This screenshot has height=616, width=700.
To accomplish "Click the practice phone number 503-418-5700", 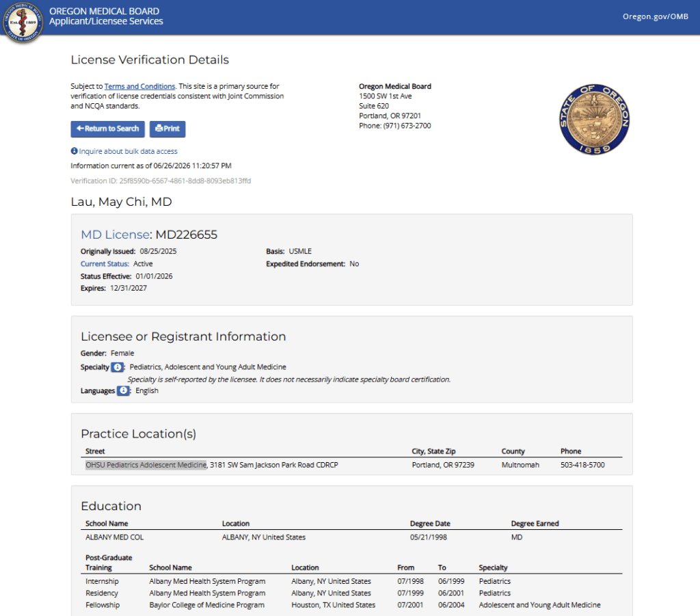I will 582,465.
